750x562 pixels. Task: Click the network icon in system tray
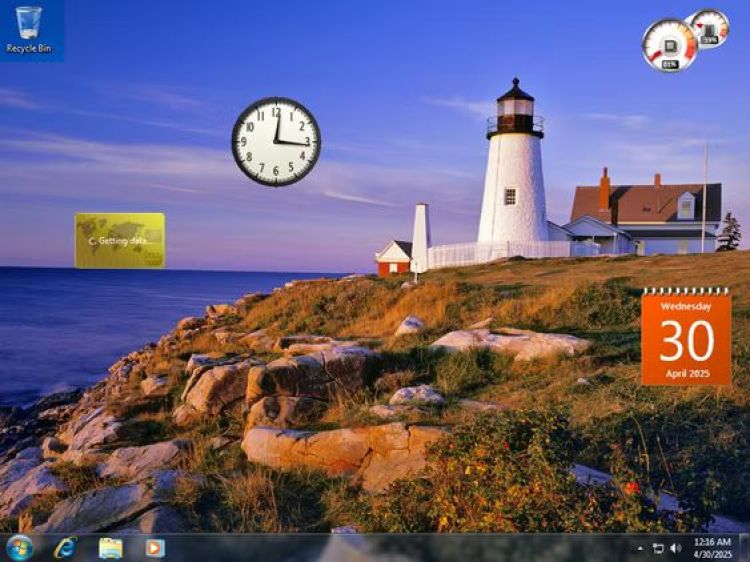(658, 548)
